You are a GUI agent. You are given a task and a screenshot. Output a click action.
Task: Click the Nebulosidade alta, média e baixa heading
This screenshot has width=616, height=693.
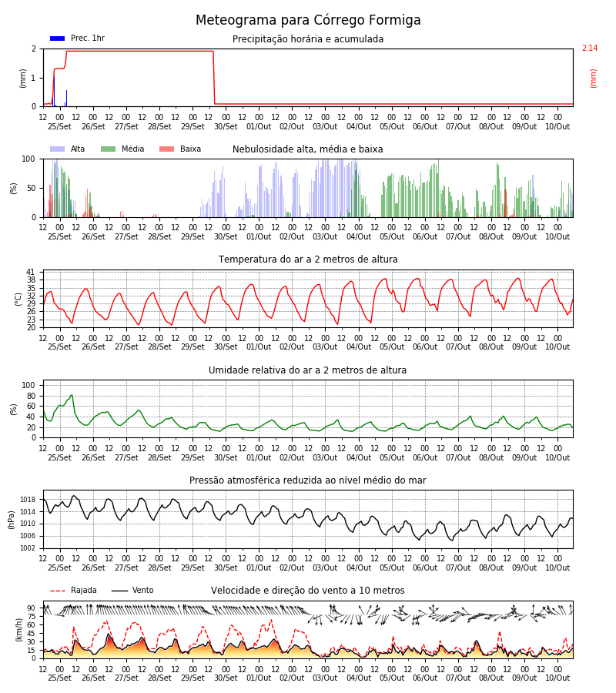tap(308, 149)
